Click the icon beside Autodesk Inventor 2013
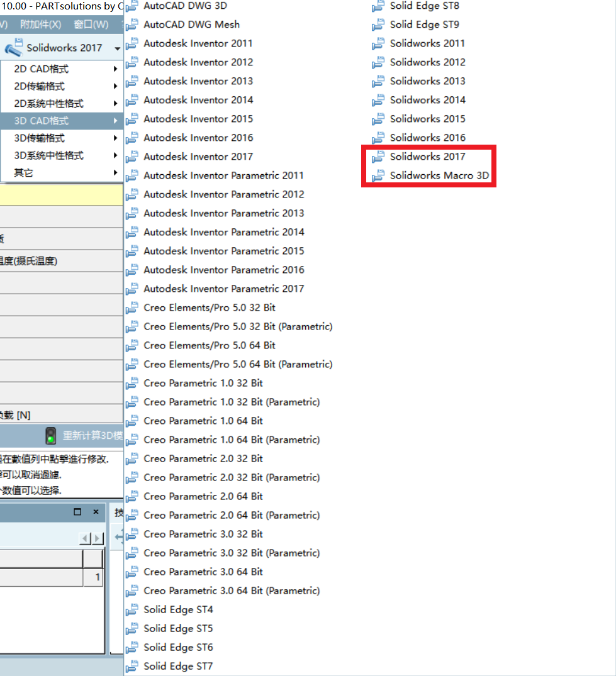This screenshot has height=676, width=616. point(132,82)
